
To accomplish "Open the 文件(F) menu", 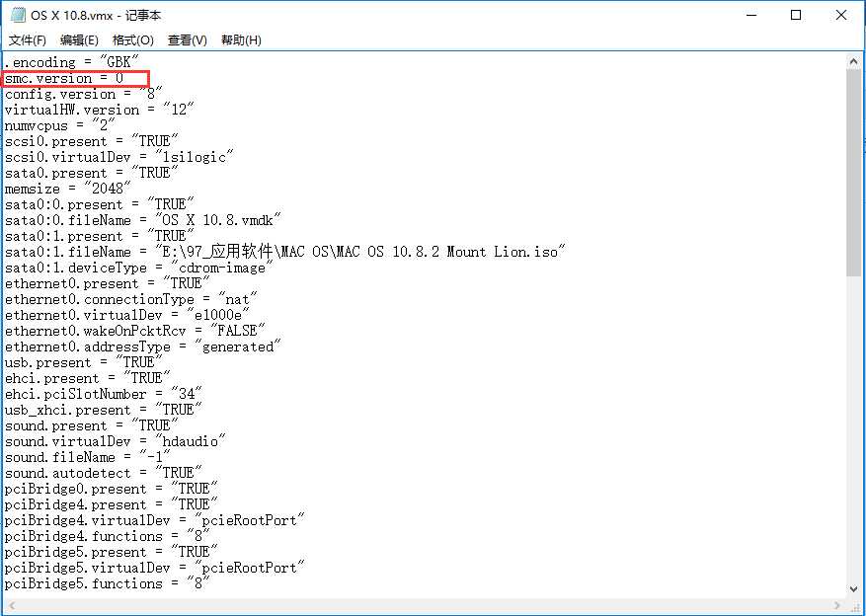I will pos(28,40).
